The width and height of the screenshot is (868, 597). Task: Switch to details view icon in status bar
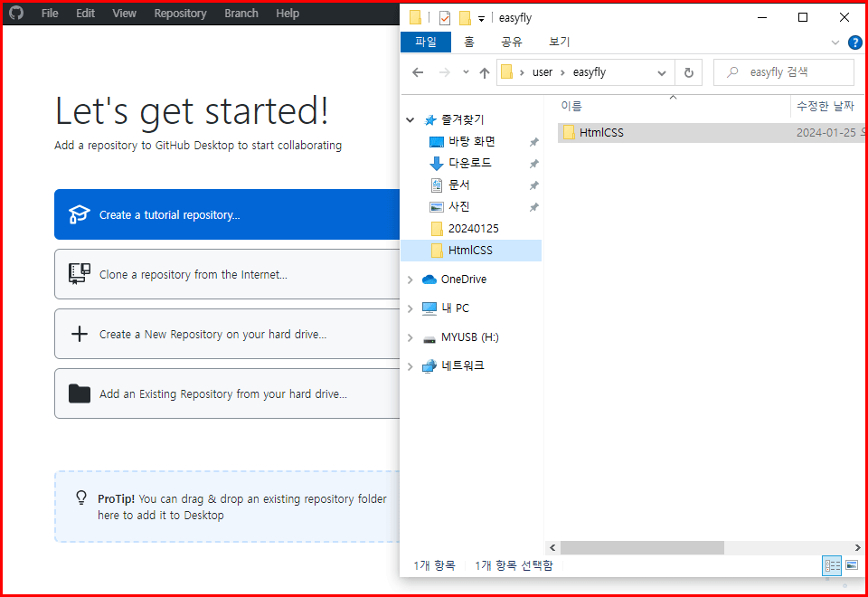[832, 565]
